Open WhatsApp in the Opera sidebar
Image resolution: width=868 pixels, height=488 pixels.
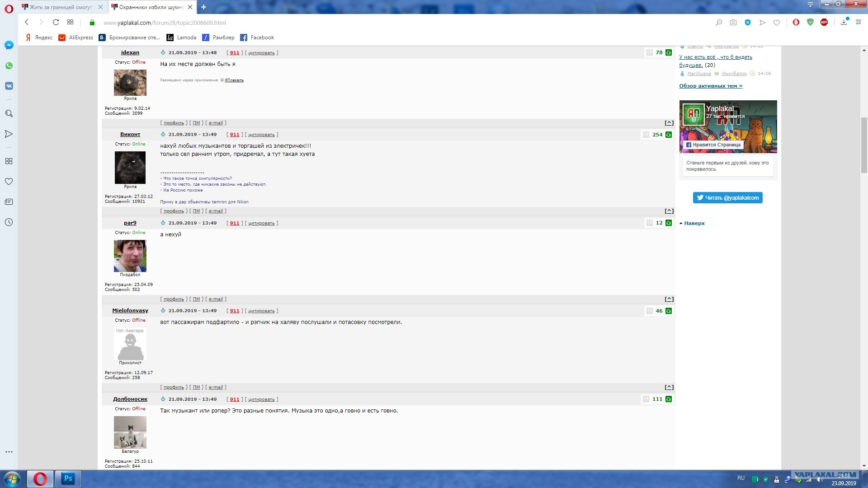point(9,66)
